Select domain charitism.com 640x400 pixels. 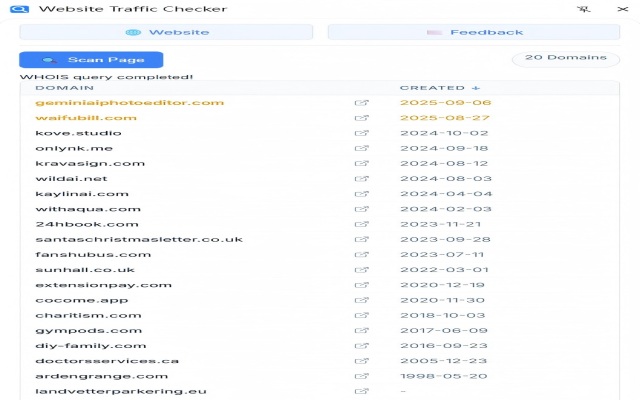pos(88,315)
